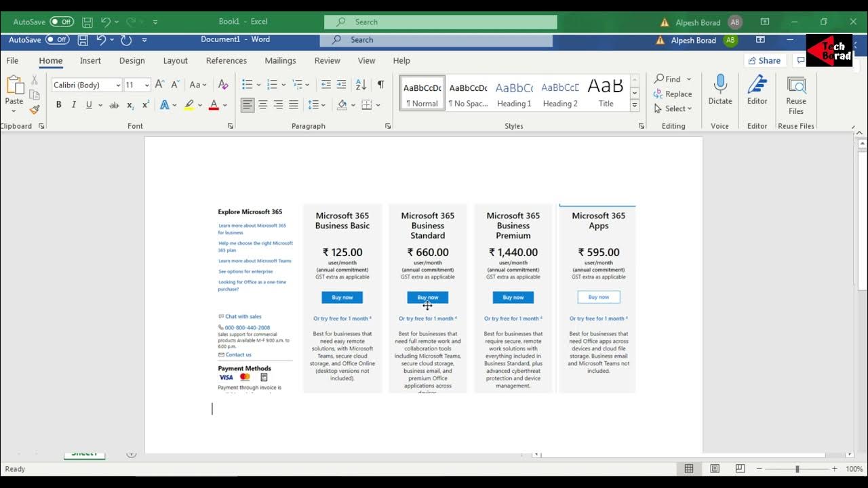Toggle Bold formatting

(58, 105)
